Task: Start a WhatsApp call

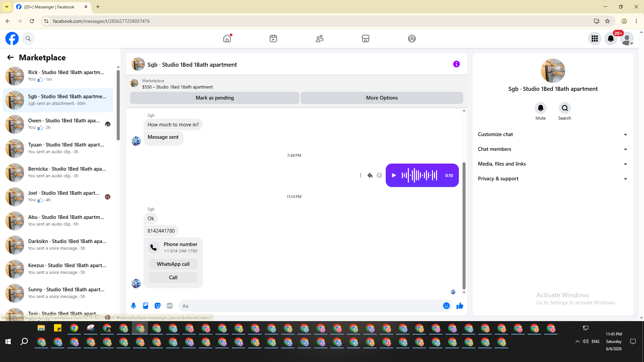Action: (173, 264)
